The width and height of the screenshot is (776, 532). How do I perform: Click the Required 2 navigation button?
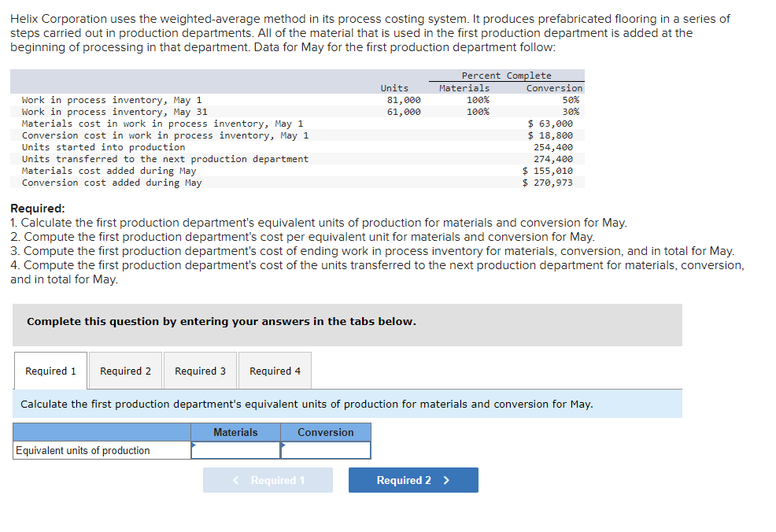pos(412,480)
